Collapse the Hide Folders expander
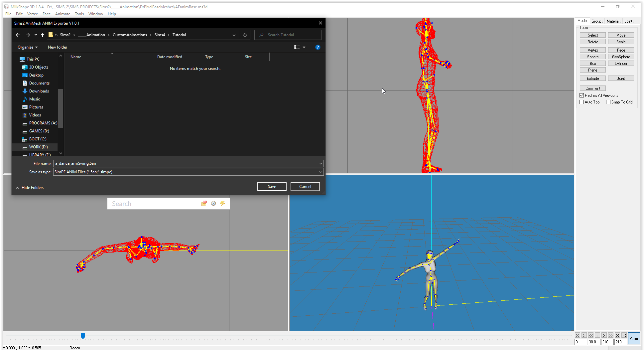 29,188
